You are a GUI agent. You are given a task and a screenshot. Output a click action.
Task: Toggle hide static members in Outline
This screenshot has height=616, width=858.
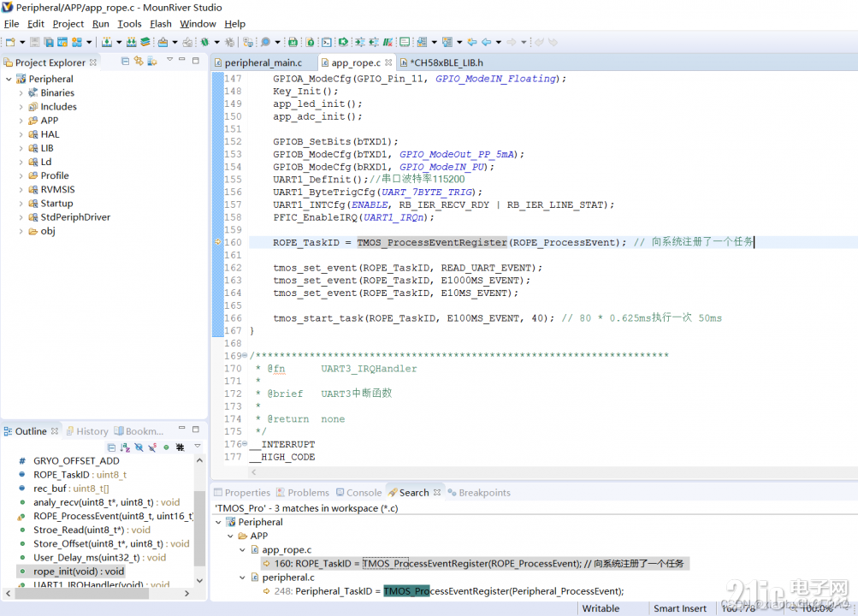[152, 447]
